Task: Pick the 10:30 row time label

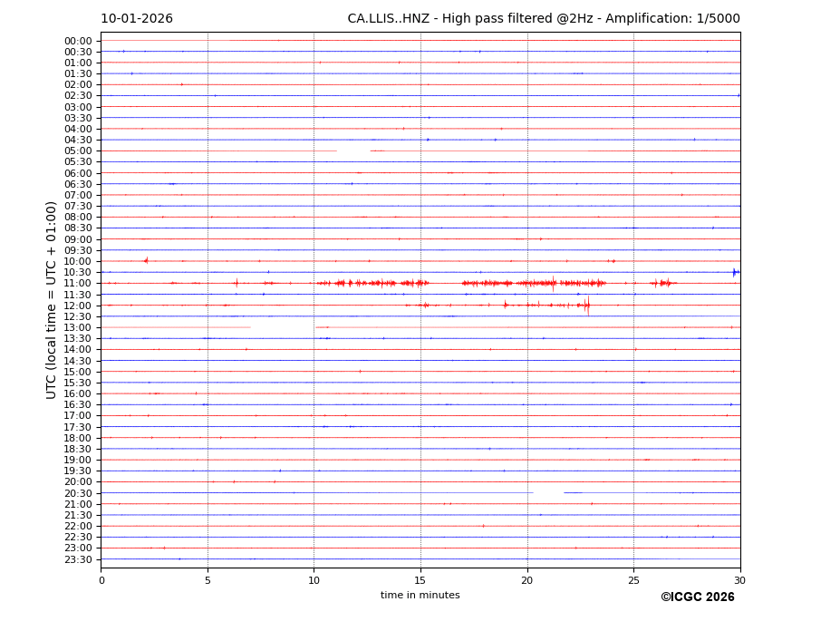Action: (77, 273)
